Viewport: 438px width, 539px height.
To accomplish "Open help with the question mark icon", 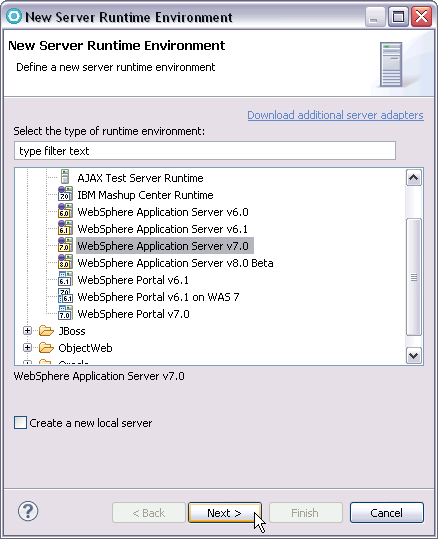I will pos(28,512).
